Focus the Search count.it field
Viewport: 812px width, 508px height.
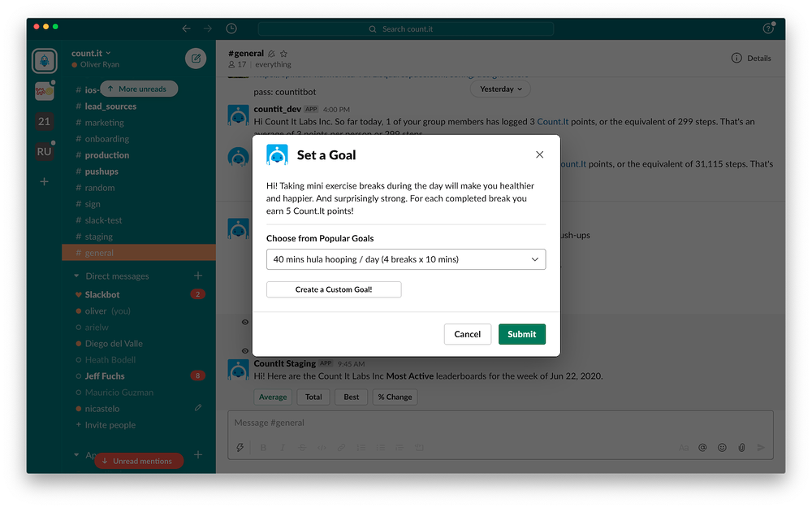coord(406,29)
